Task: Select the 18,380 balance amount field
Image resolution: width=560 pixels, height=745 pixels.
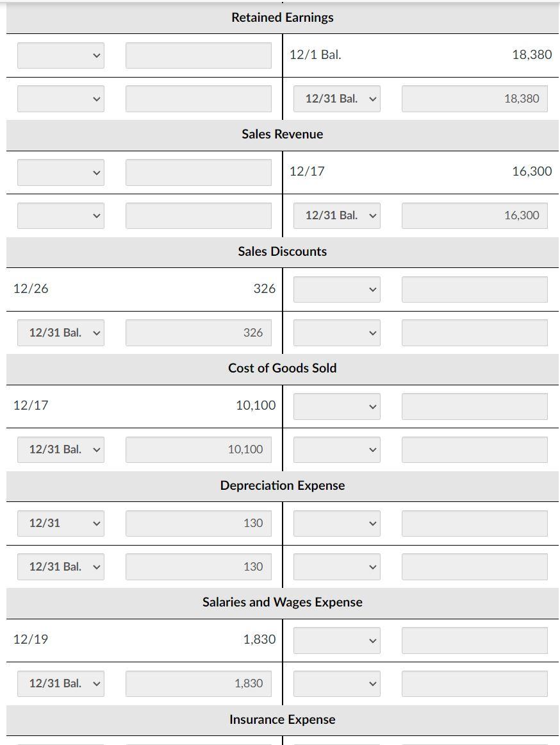Action: coord(474,98)
